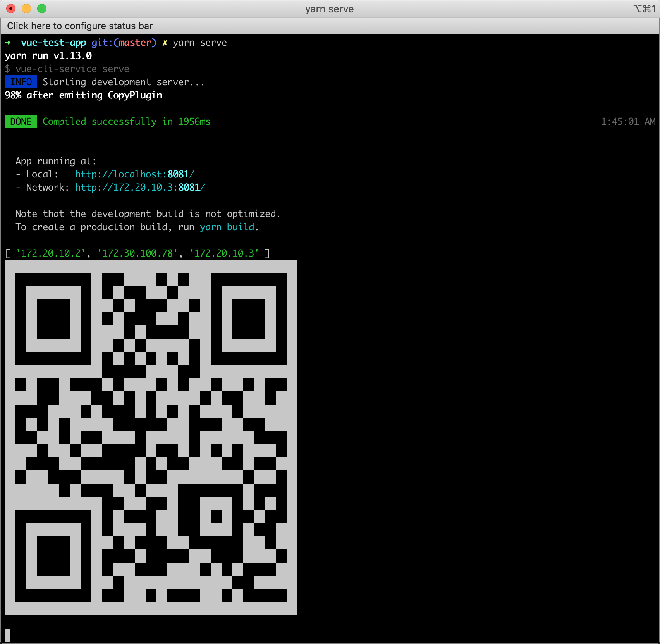Click the 'yarn build' command text
Viewport: 660px width, 644px height.
tap(227, 227)
